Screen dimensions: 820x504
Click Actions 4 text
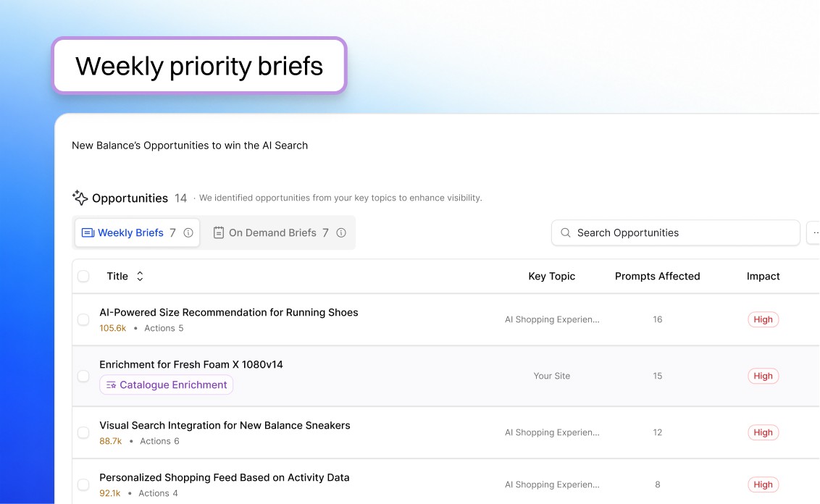pyautogui.click(x=158, y=494)
